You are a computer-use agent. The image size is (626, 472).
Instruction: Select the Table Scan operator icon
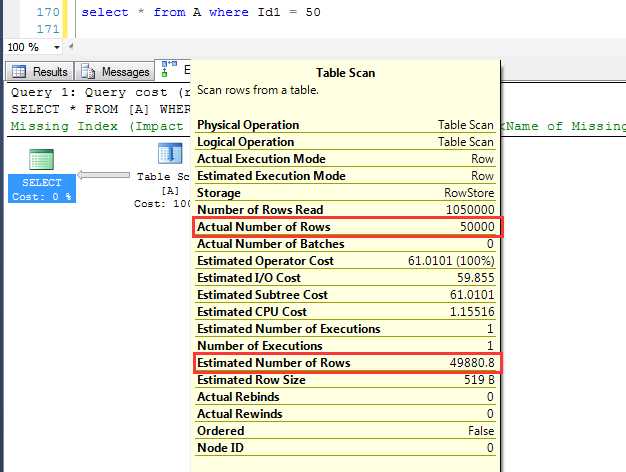[x=170, y=153]
